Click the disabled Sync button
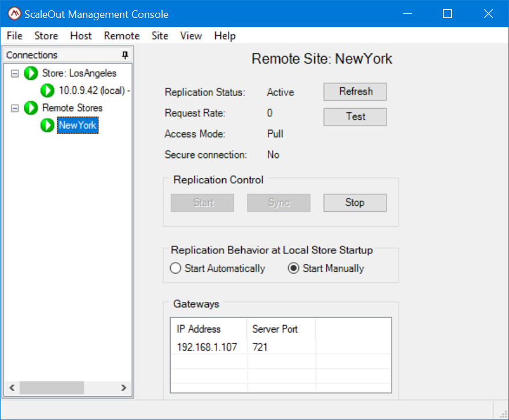The image size is (509, 420). pyautogui.click(x=279, y=203)
